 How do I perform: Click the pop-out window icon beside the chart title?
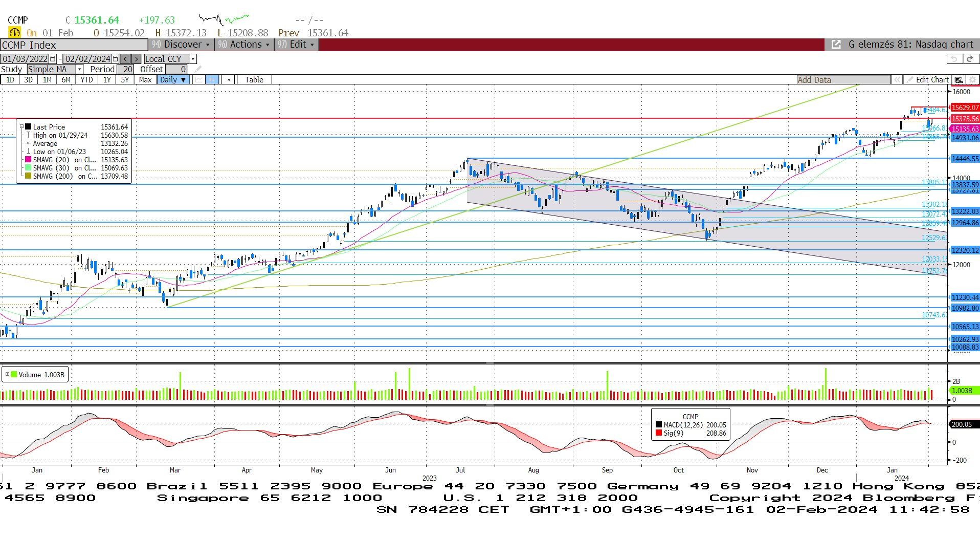coord(836,45)
